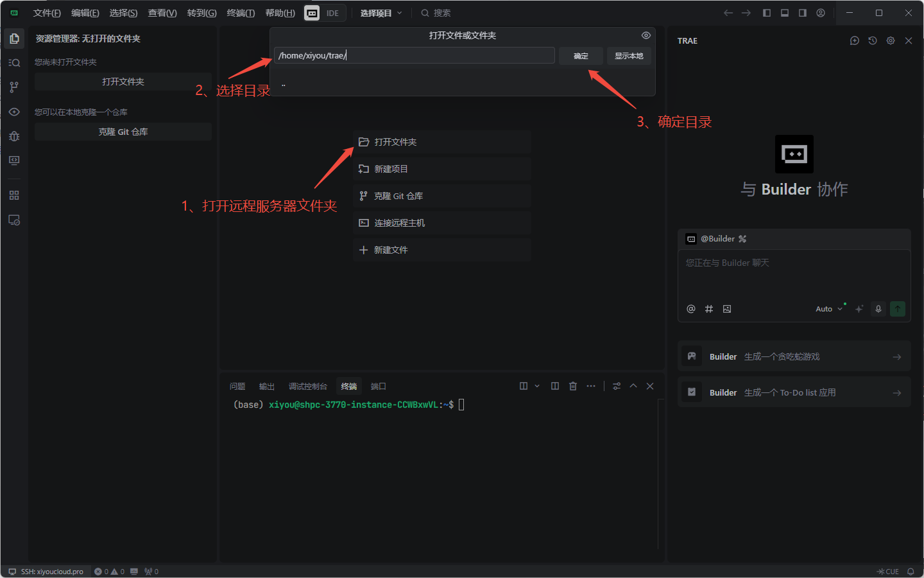
Task: Open the 转到(G) menu
Action: pos(202,13)
